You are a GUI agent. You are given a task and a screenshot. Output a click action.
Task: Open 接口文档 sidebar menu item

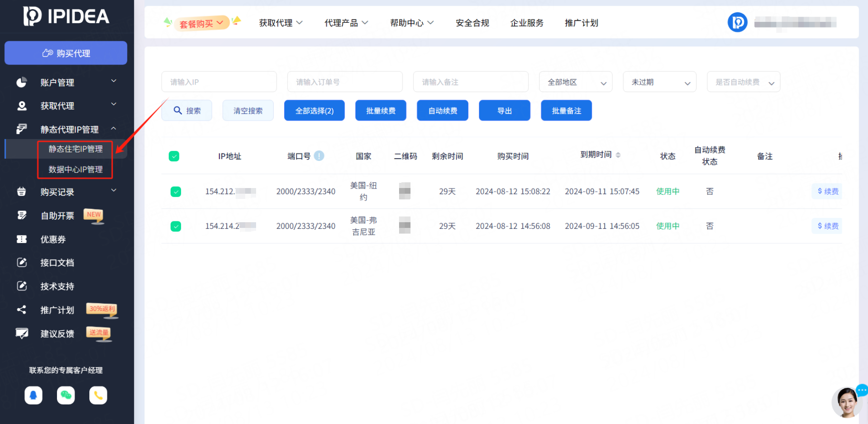point(57,263)
